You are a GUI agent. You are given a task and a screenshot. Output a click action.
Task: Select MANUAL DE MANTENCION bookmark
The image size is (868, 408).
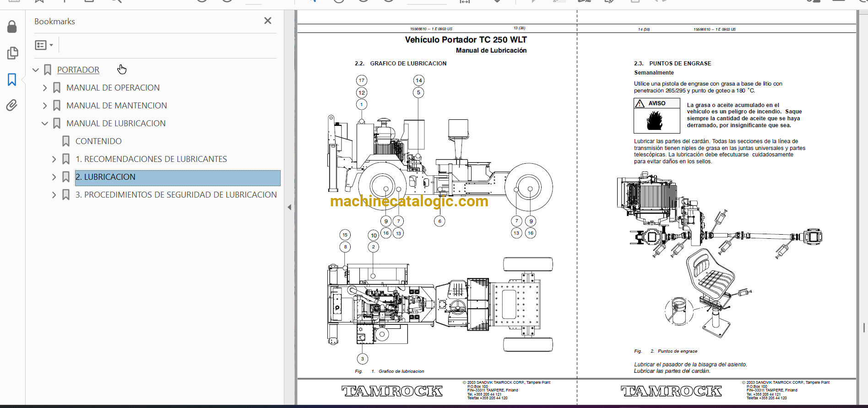tap(117, 106)
